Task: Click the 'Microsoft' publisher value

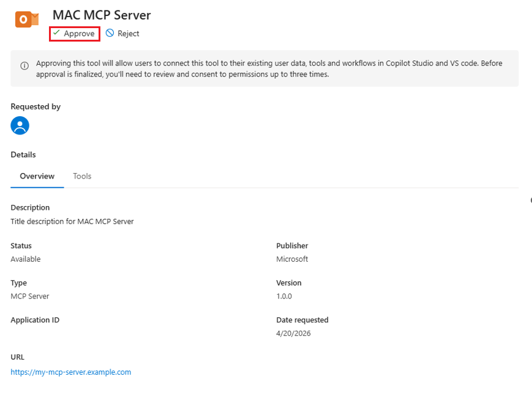Action: tap(292, 259)
